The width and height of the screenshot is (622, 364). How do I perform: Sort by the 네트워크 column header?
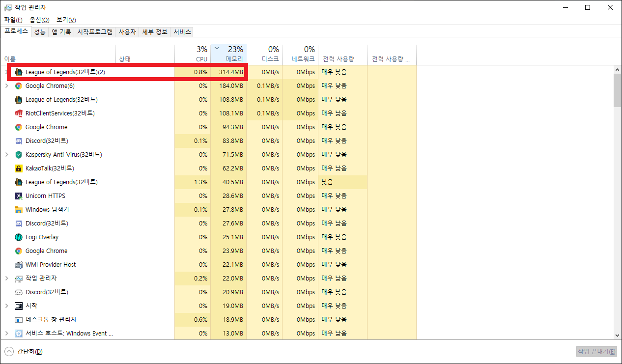[x=300, y=54]
